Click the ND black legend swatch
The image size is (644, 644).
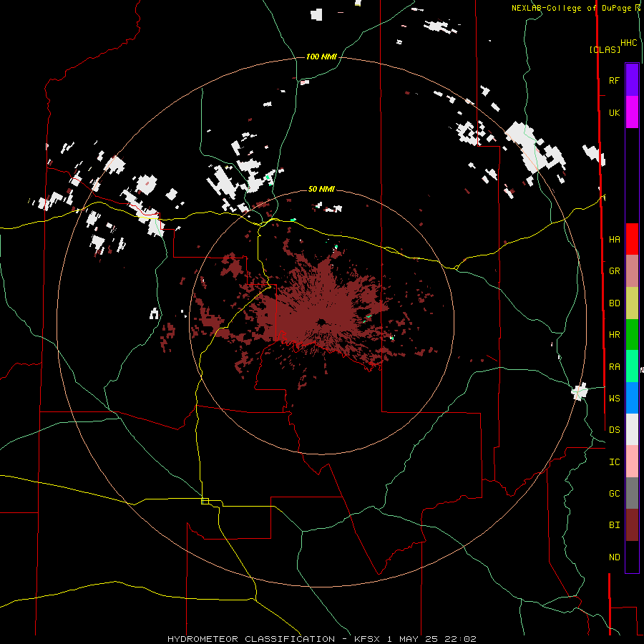632,557
